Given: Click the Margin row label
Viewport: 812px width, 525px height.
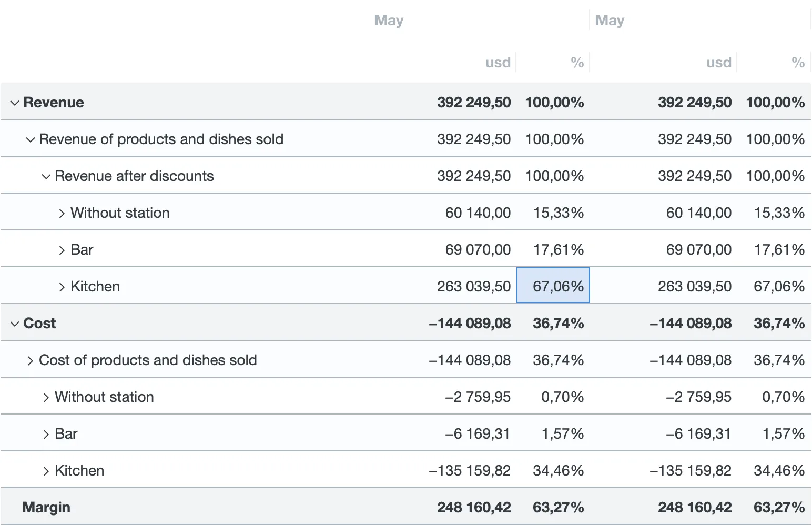Looking at the screenshot, I should pyautogui.click(x=46, y=507).
